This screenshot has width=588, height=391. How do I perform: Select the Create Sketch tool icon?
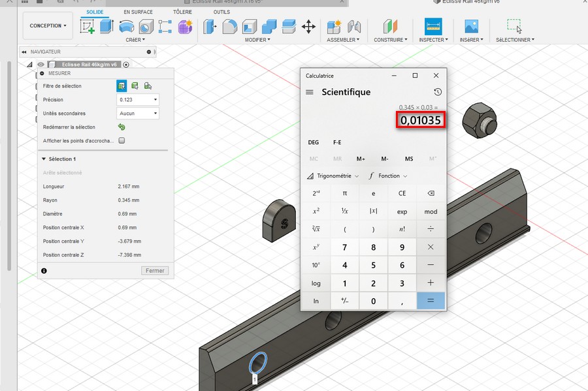click(88, 27)
